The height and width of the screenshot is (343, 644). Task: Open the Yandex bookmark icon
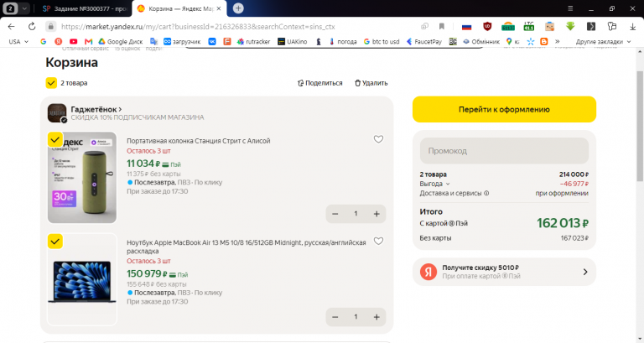tap(59, 41)
